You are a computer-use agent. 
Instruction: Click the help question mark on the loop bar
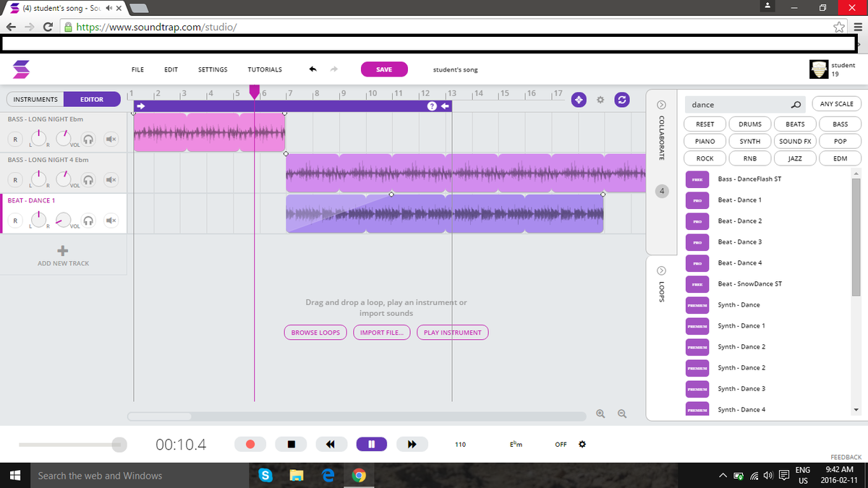pyautogui.click(x=432, y=106)
